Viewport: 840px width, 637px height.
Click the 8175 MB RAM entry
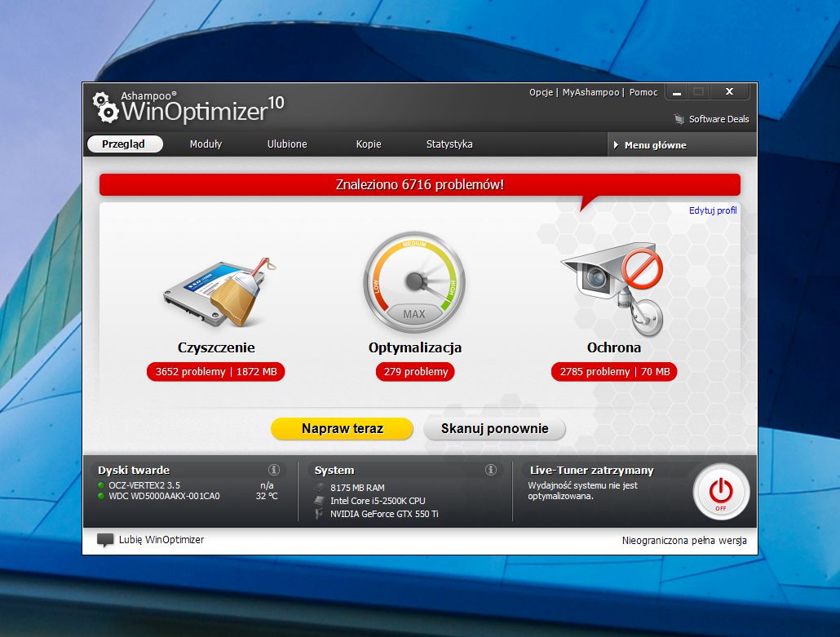click(x=357, y=488)
